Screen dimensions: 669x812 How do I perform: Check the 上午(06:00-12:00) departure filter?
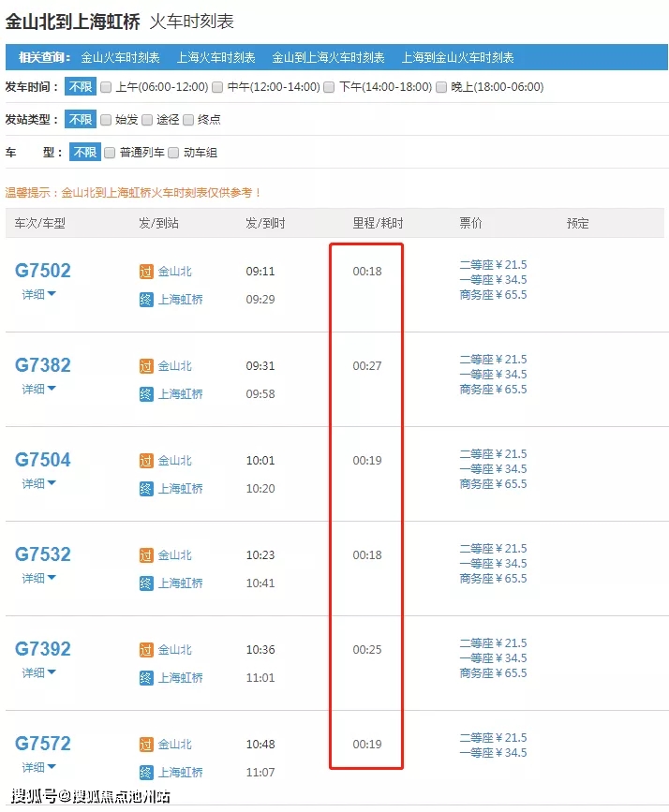click(x=106, y=87)
